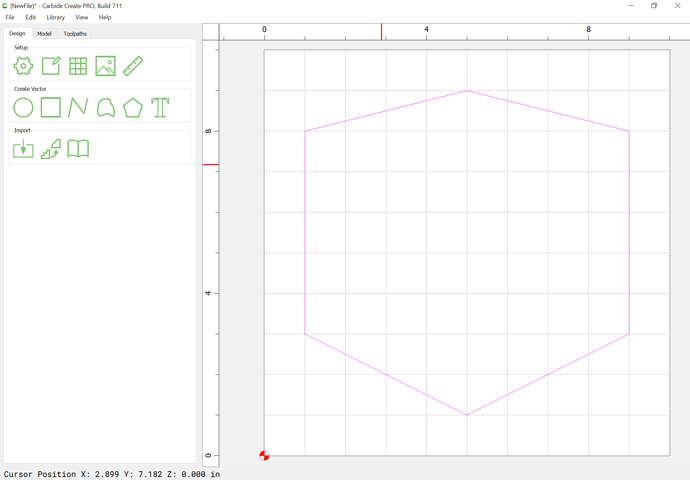Image resolution: width=690 pixels, height=480 pixels.
Task: Open the Trace image icon
Action: pos(51,149)
